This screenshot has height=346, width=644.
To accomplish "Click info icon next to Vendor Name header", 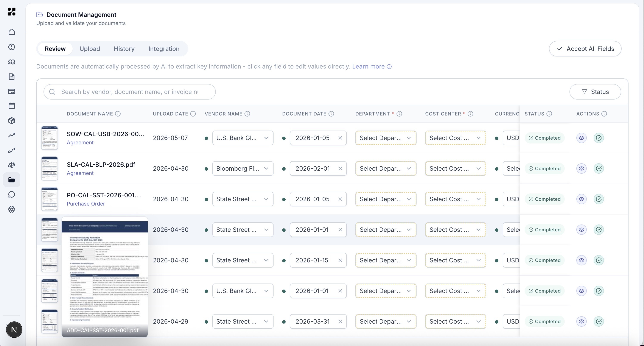I will click(x=247, y=114).
